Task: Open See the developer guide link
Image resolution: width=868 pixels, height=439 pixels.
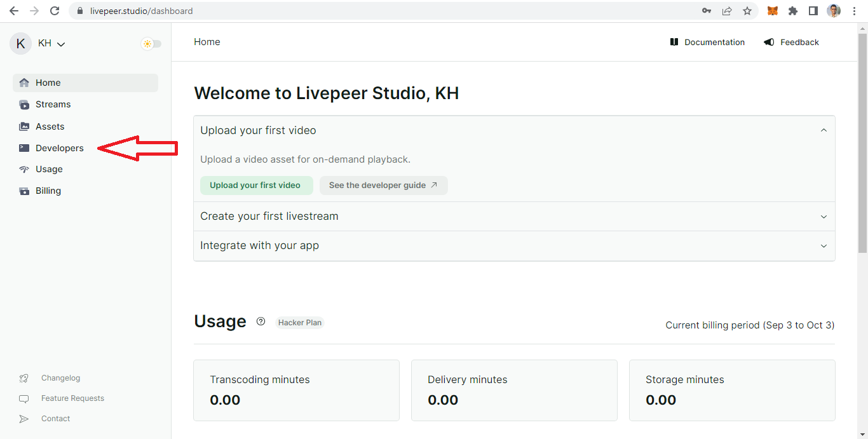Action: pos(383,186)
